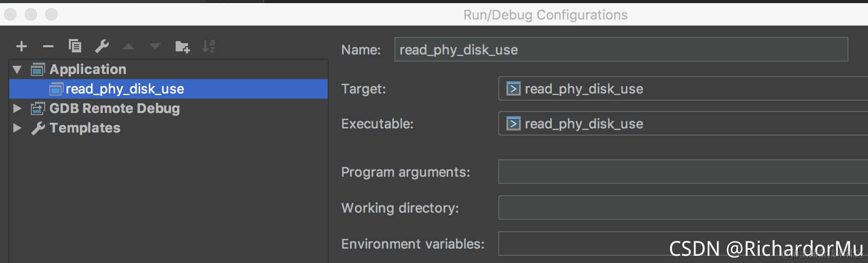Open the Target dropdown

pos(682,89)
